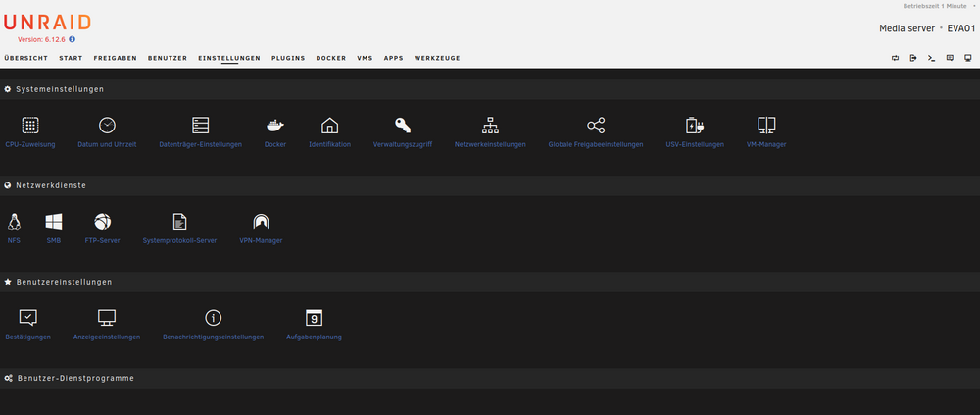Open the Werkzeuge tab
The width and height of the screenshot is (980, 415).
(x=437, y=58)
